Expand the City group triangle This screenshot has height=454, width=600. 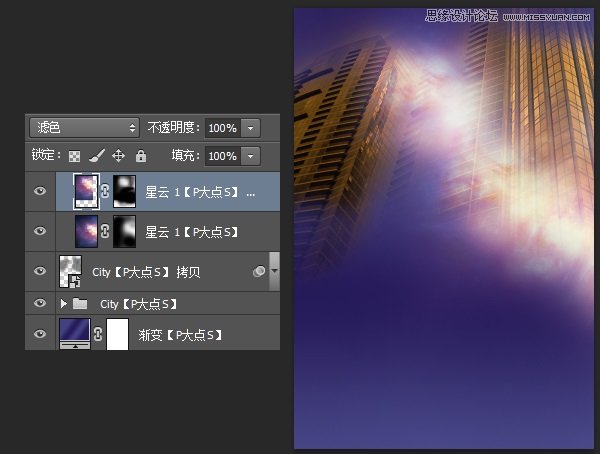pos(64,304)
